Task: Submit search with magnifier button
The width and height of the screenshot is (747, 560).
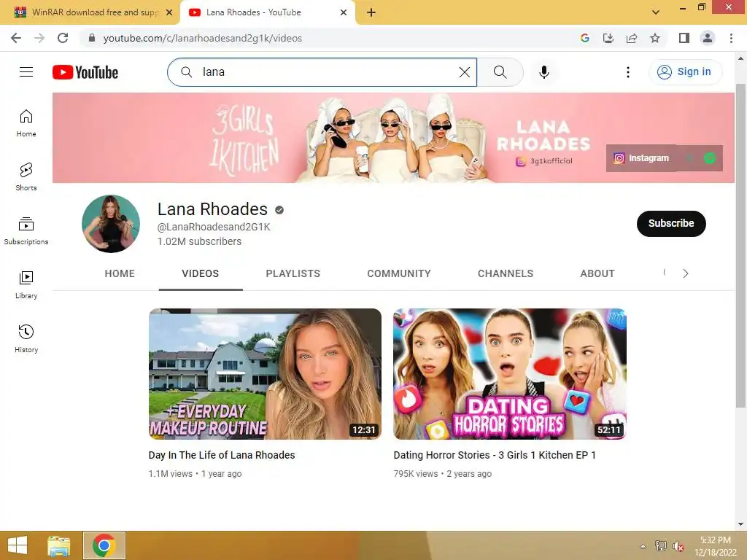Action: [x=500, y=72]
